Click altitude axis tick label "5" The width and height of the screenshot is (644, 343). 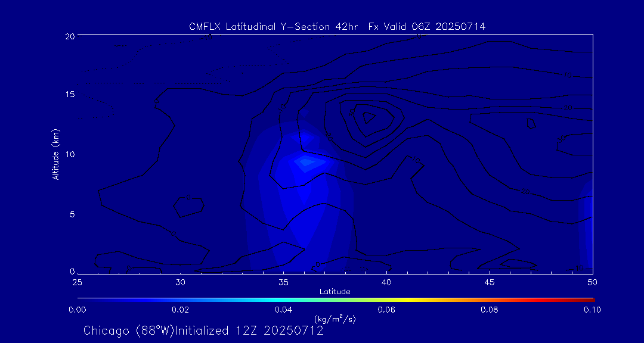point(72,214)
